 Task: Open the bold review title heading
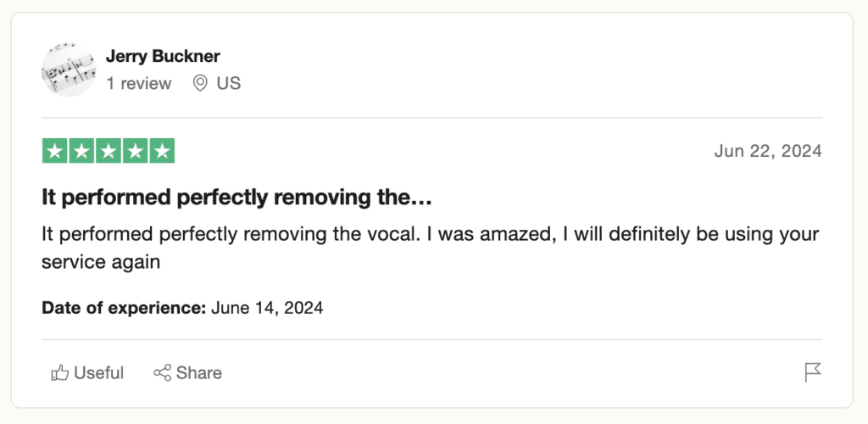click(x=237, y=198)
